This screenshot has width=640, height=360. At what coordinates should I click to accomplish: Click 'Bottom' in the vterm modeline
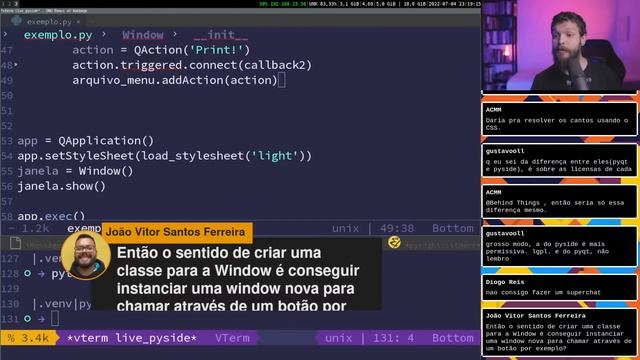(453, 338)
